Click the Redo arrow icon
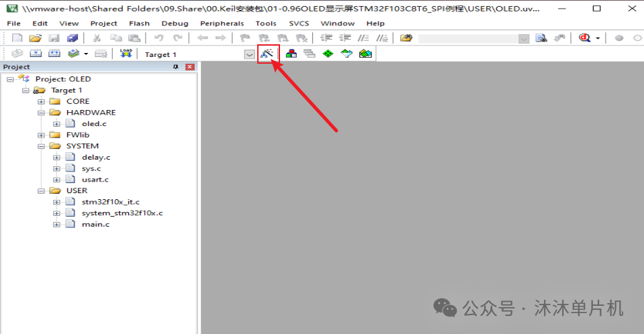Viewport: 644px width, 334px height. (177, 38)
